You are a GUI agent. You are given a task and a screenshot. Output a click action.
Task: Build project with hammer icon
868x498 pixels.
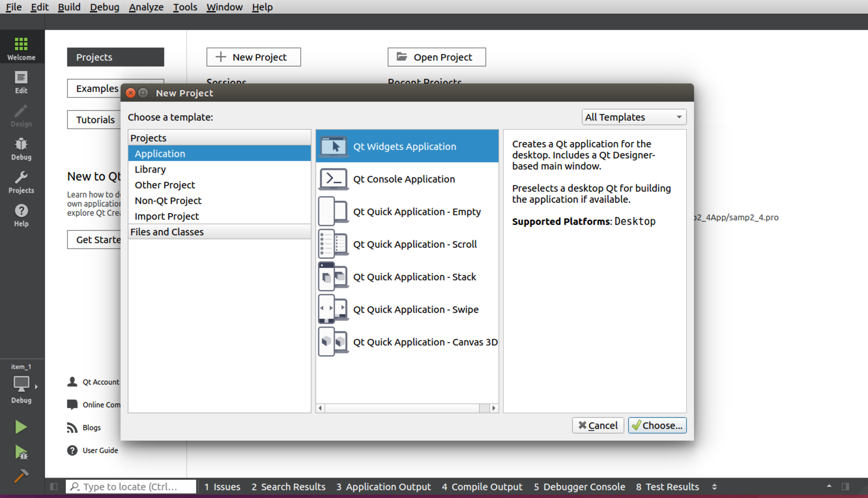tap(21, 476)
